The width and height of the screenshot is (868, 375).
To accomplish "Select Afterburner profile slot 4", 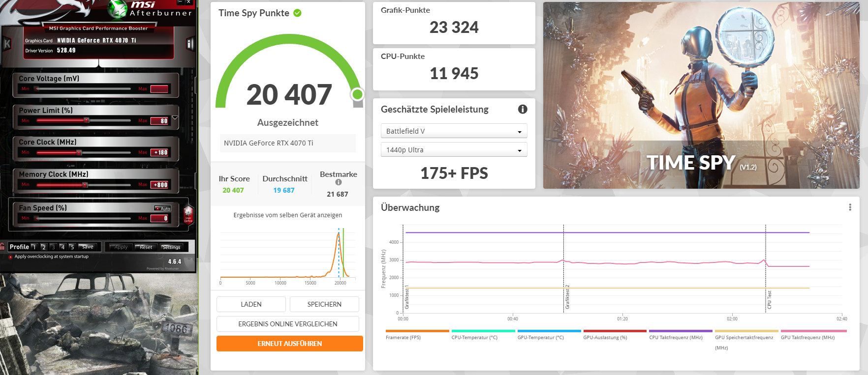I will pyautogui.click(x=62, y=247).
